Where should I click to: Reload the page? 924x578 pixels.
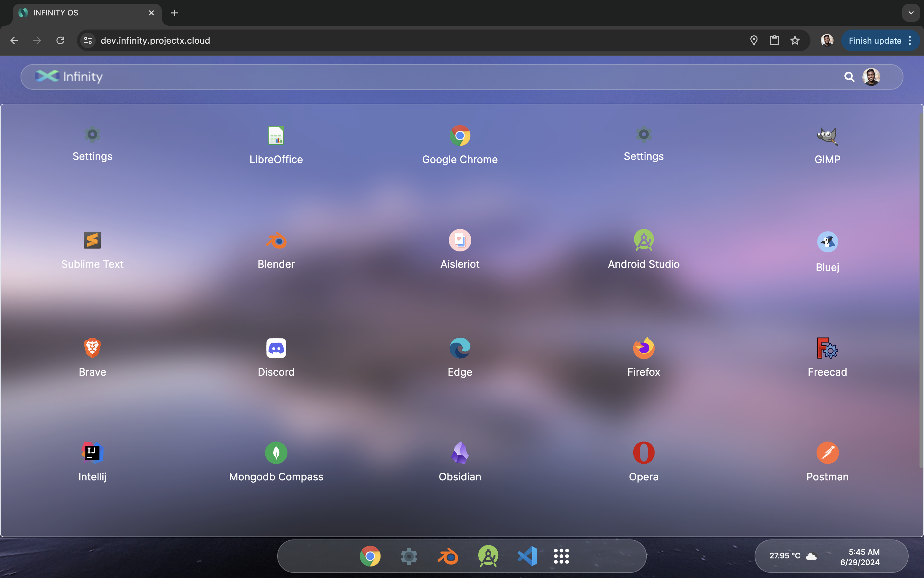(60, 40)
